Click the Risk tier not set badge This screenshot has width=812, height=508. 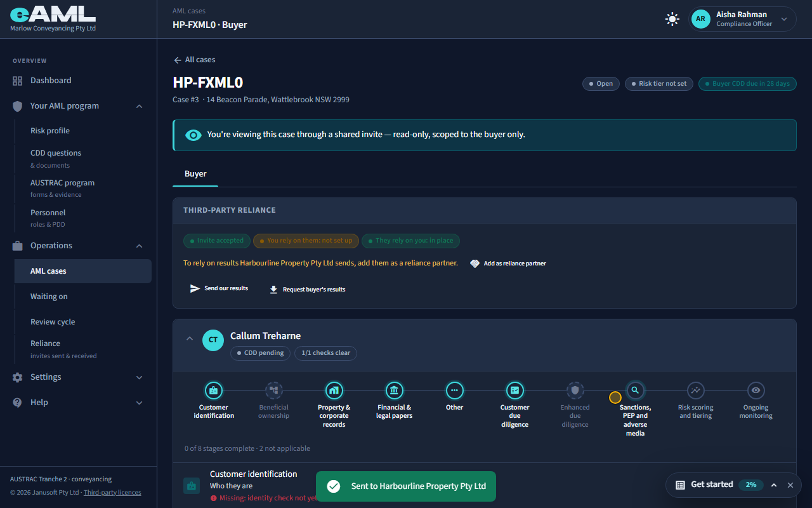(x=659, y=84)
